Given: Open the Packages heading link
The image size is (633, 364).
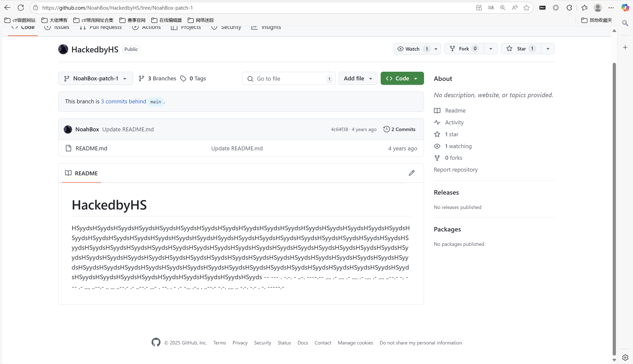Looking at the screenshot, I should click(447, 229).
